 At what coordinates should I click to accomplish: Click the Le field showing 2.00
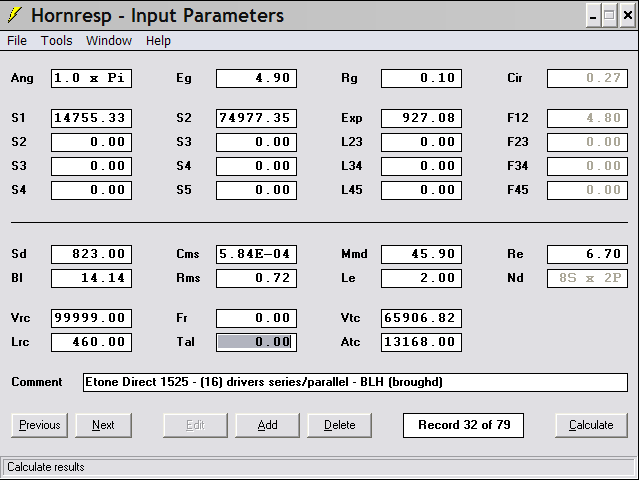click(421, 278)
